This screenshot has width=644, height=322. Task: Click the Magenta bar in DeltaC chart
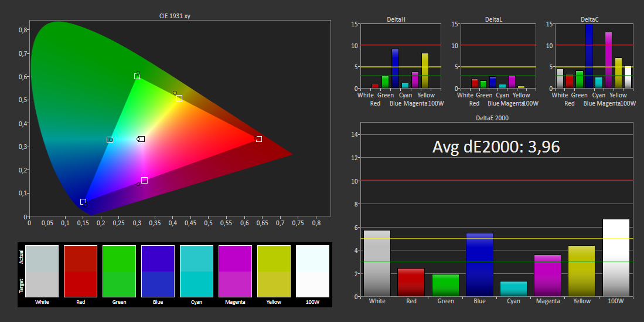(609, 60)
